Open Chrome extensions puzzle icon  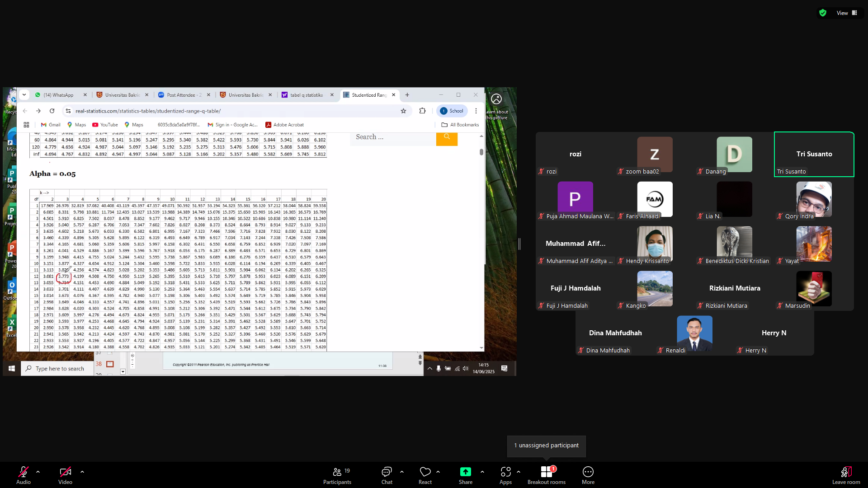point(423,111)
